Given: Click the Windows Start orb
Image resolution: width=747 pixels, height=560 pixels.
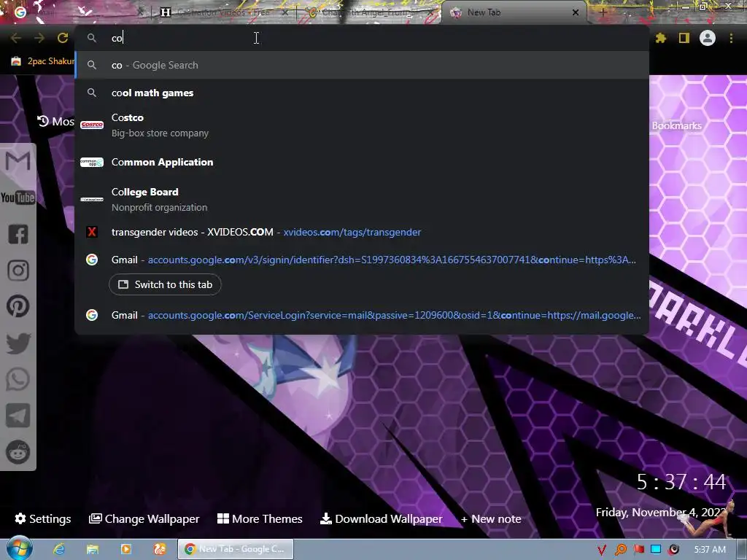Looking at the screenshot, I should point(20,548).
